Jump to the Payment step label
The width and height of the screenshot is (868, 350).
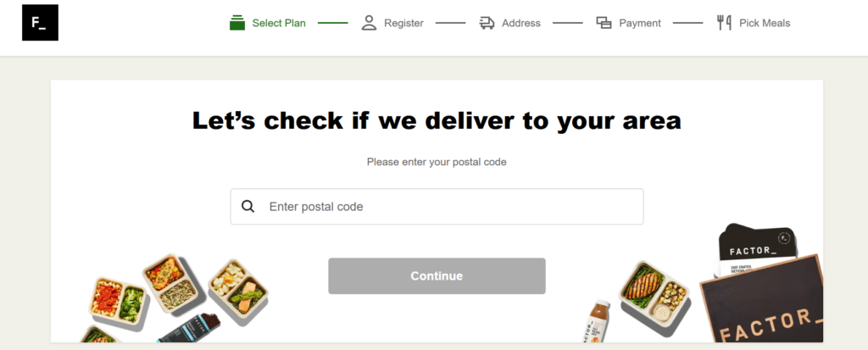640,23
